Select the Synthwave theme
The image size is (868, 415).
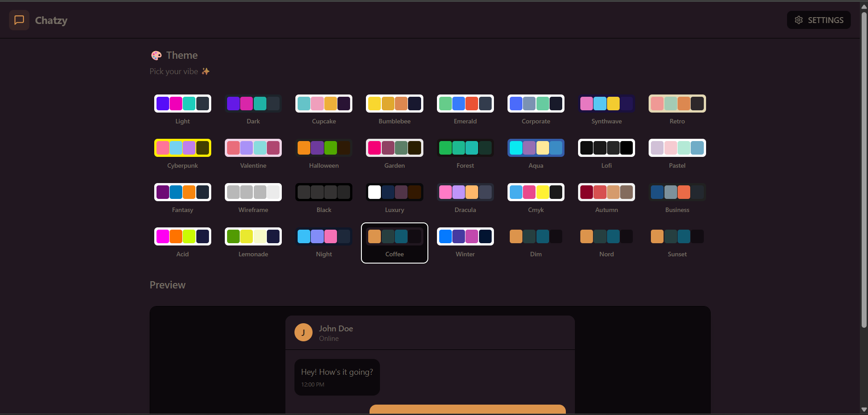607,110
